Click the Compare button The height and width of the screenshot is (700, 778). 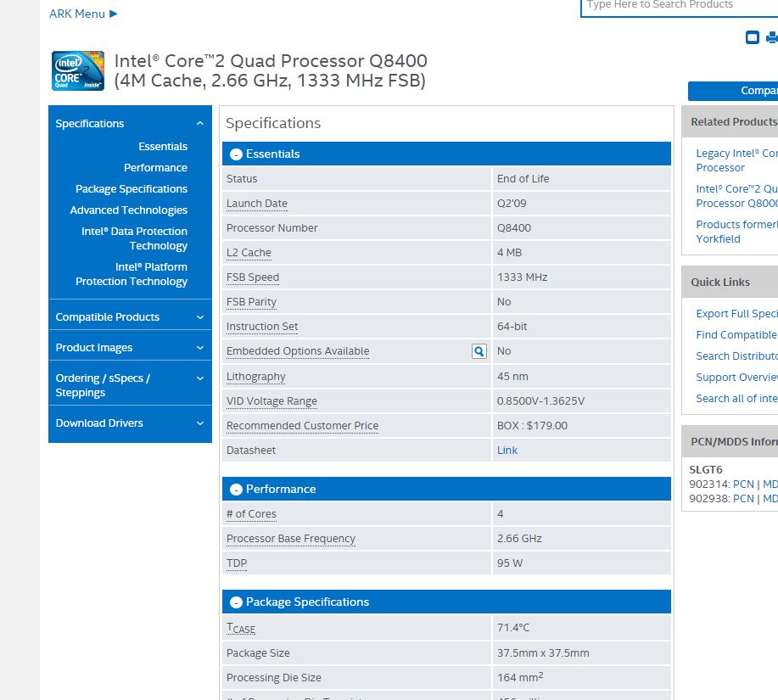733,91
